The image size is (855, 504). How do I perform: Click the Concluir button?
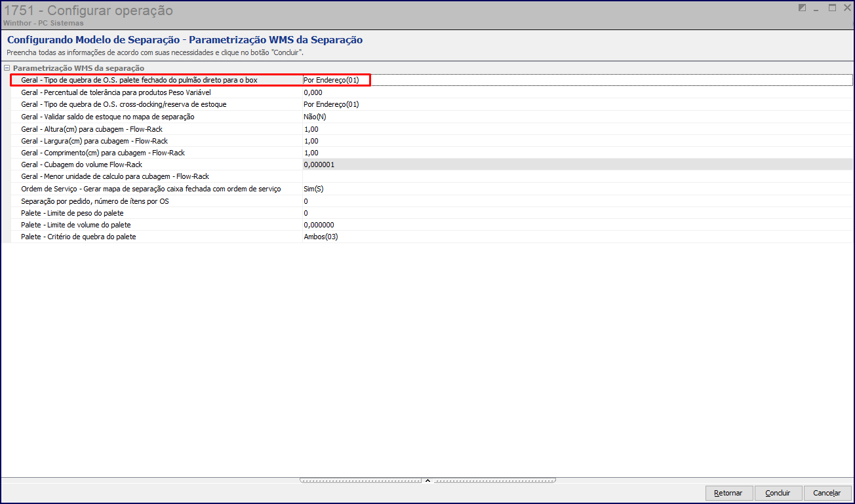click(x=778, y=493)
